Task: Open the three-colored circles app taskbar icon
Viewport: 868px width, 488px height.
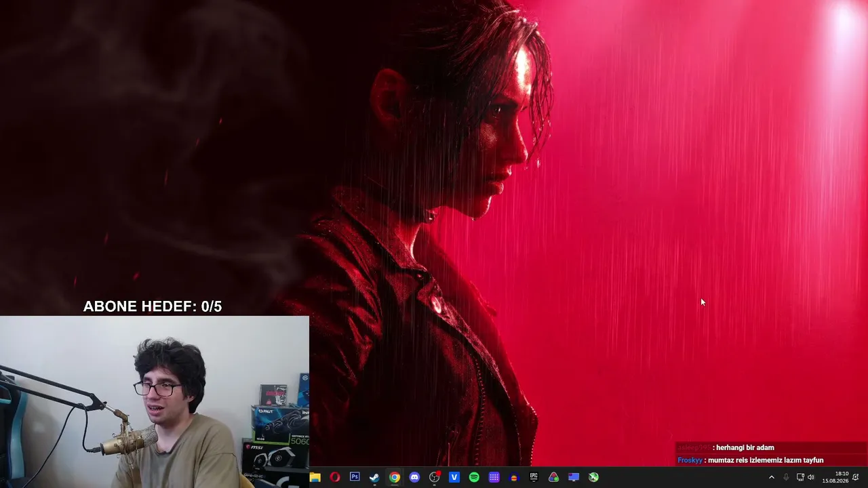Action: (554, 477)
